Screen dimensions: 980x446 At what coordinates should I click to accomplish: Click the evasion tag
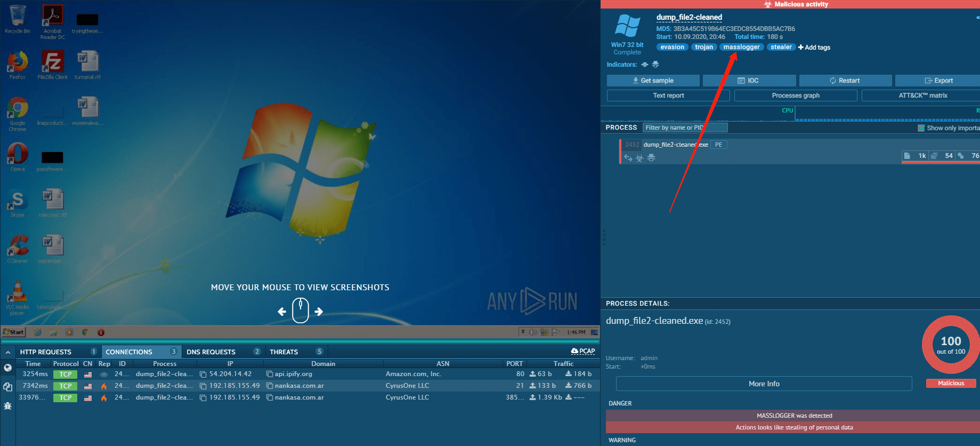[673, 47]
